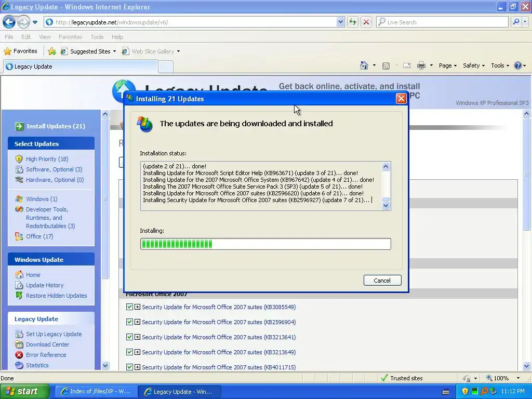Print the page with the printer icon
Image resolution: width=532 pixels, height=399 pixels.
[421, 65]
